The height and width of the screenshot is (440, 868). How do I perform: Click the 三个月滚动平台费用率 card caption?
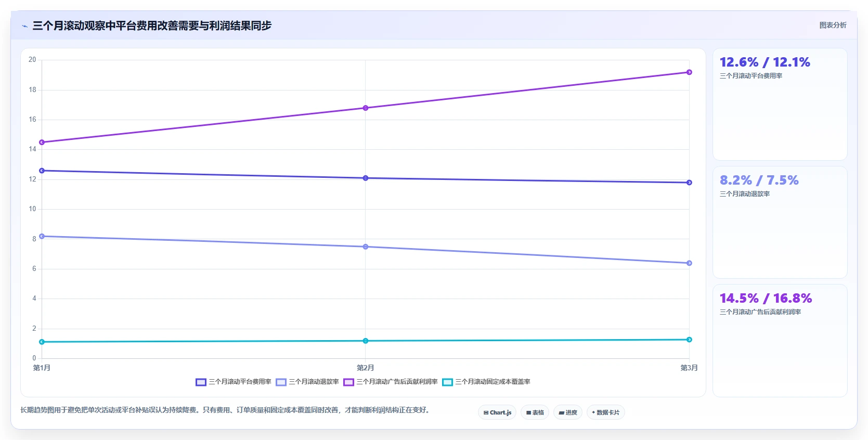coord(751,76)
